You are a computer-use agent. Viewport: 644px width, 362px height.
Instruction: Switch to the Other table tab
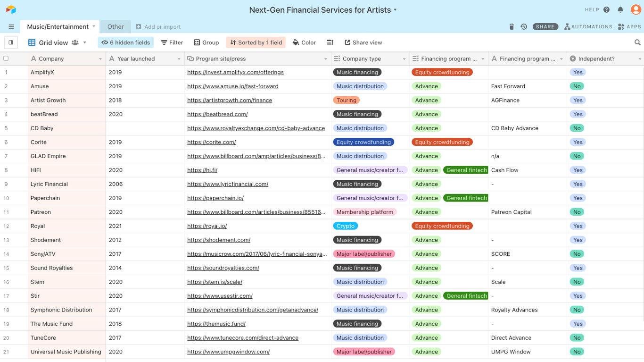116,27
